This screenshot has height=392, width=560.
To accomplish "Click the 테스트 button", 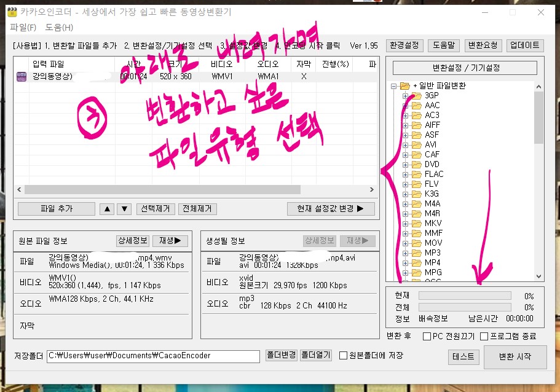I will click(x=463, y=356).
